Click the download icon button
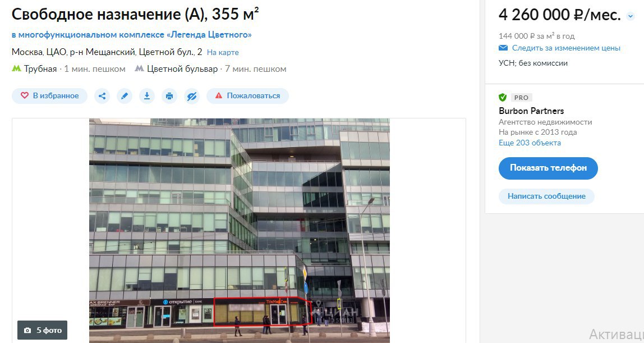The image size is (644, 343). coord(146,95)
